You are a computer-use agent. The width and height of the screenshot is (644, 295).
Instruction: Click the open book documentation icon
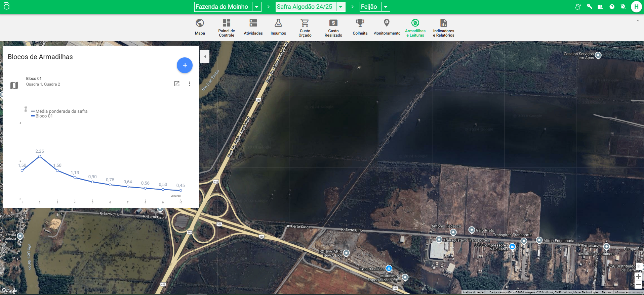click(600, 7)
